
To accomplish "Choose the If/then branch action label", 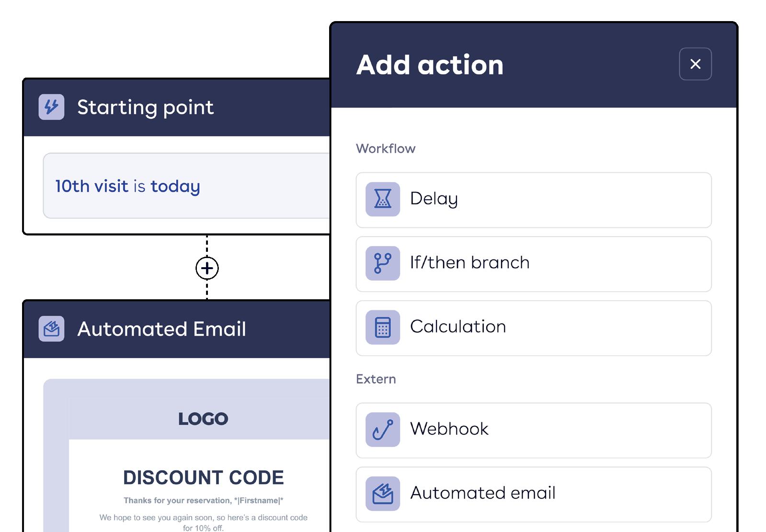I will [x=469, y=263].
